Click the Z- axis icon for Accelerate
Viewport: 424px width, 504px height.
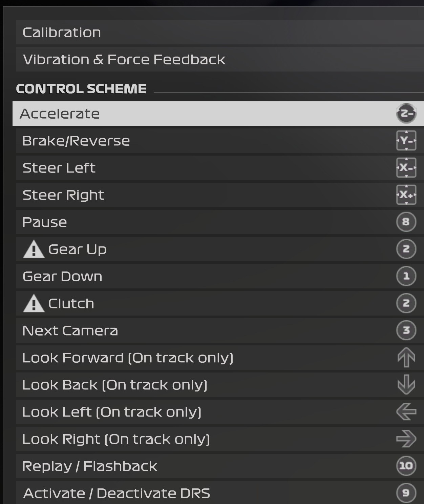point(406,114)
